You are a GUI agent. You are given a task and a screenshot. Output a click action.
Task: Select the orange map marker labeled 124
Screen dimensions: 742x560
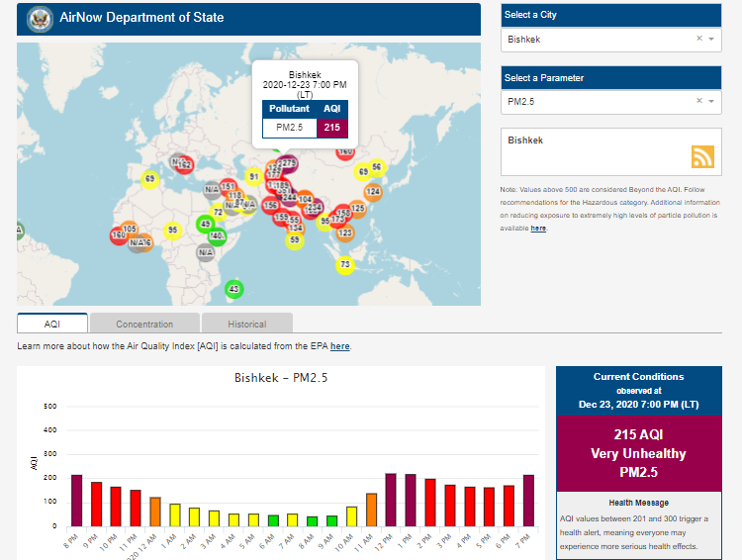(373, 191)
